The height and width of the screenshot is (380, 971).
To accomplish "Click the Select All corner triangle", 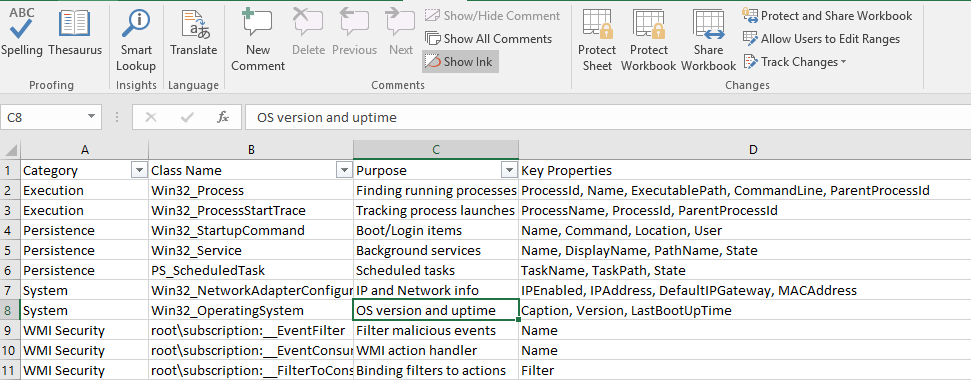I will pos(11,150).
